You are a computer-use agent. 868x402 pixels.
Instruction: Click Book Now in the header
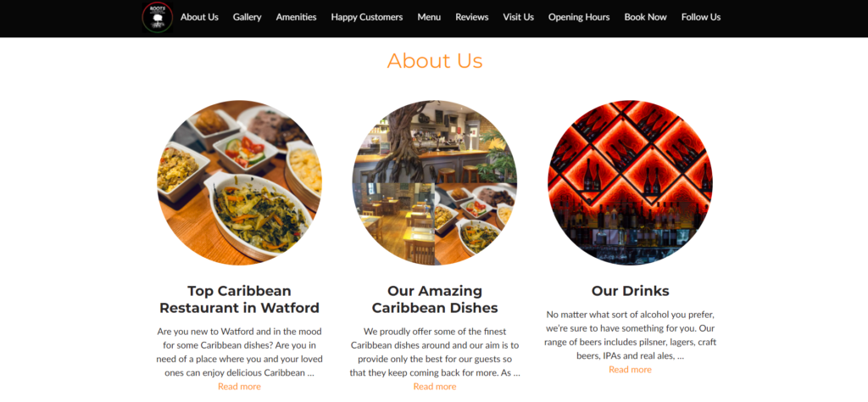tap(645, 17)
